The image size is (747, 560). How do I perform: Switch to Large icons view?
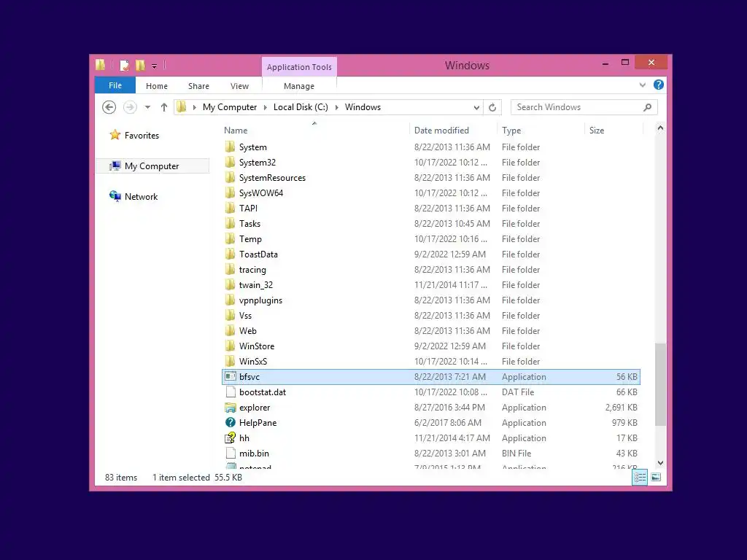[x=656, y=477]
